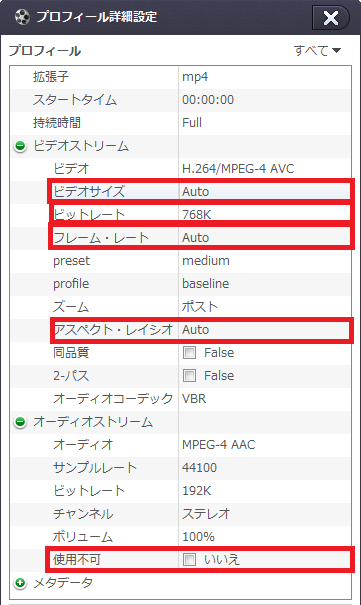Select the profile baseline value
Viewport: 361px width, 605px height.
coord(265,284)
